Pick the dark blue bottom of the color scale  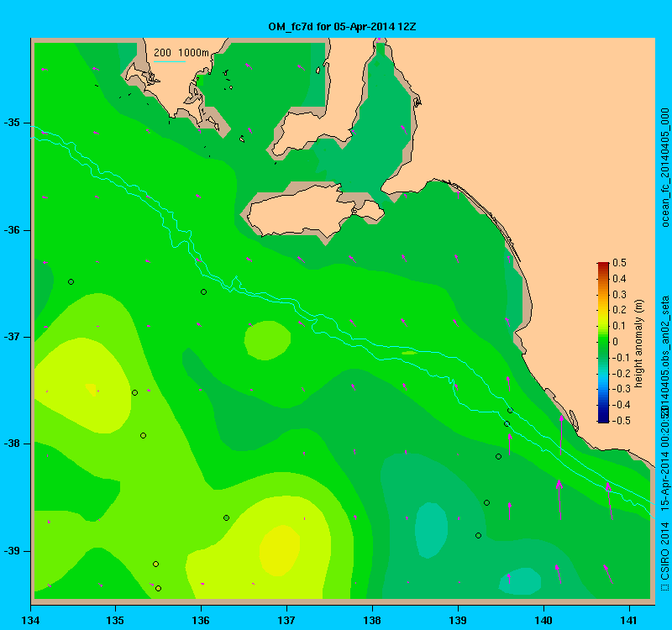coord(603,419)
